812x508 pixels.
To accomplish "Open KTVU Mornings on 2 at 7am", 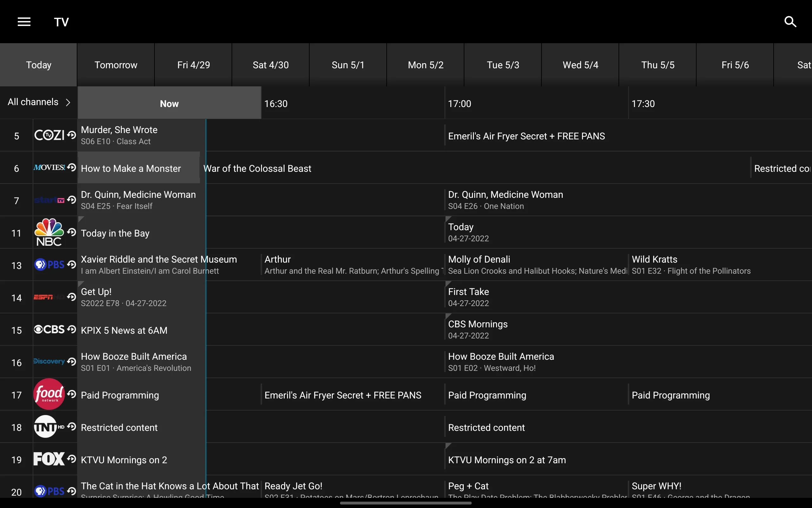I will pos(628,459).
